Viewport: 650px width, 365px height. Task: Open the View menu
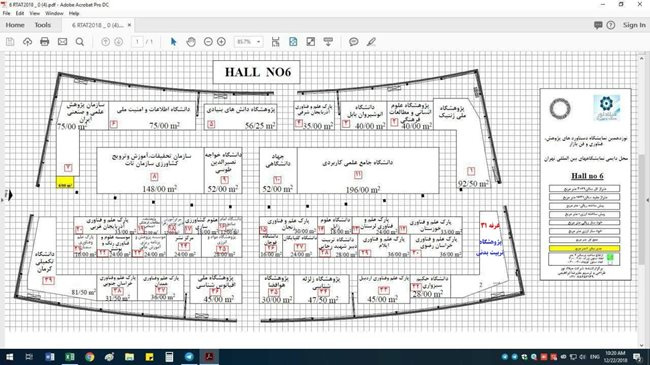click(x=35, y=13)
